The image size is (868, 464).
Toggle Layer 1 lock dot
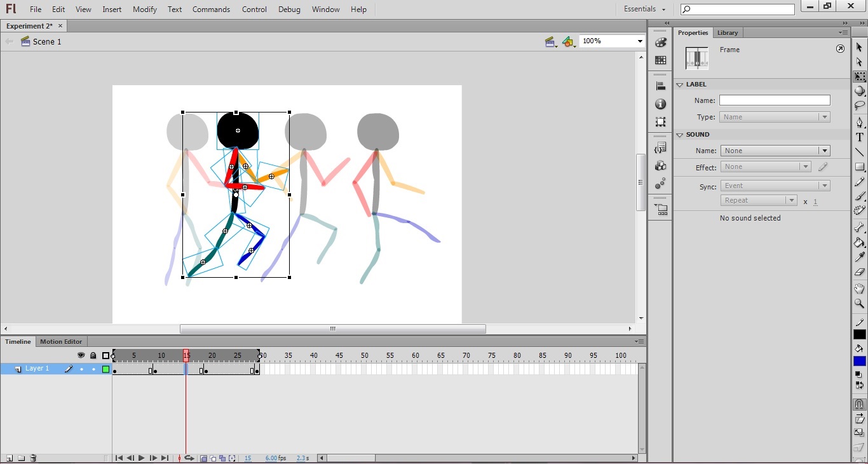[x=93, y=369]
